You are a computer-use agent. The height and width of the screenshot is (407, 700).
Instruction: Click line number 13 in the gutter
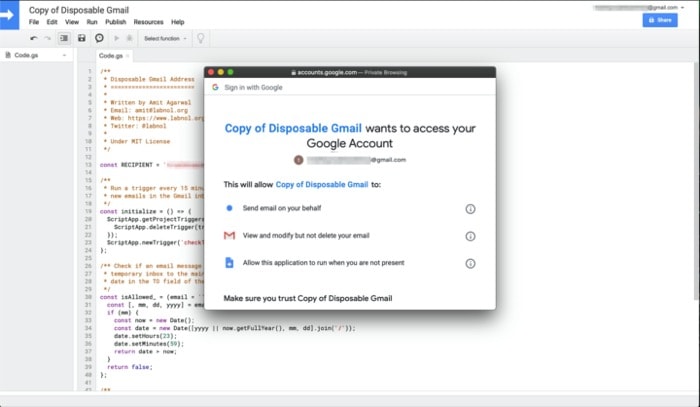pyautogui.click(x=89, y=165)
